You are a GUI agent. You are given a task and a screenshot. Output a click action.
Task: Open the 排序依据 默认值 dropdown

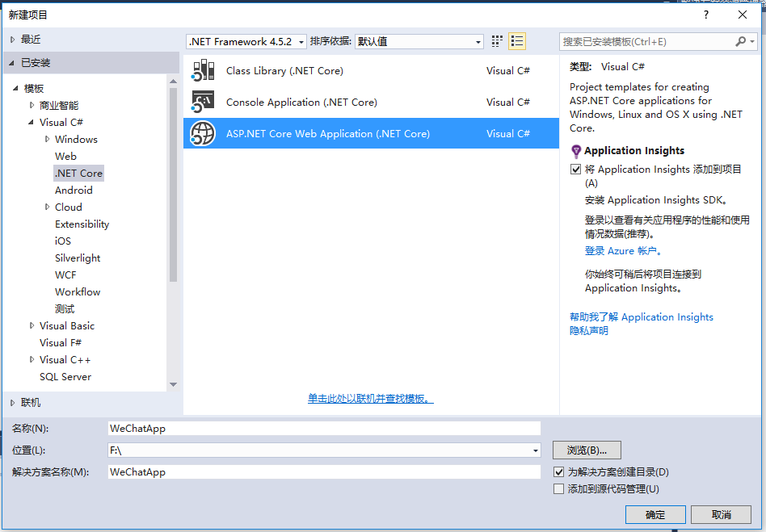pos(419,41)
